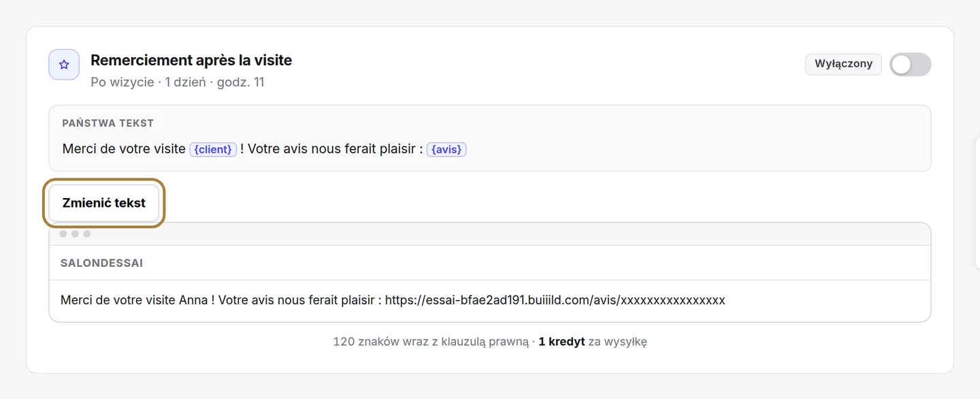This screenshot has height=399, width=980.
Task: Click the Merci de votre visite template text
Action: [124, 149]
